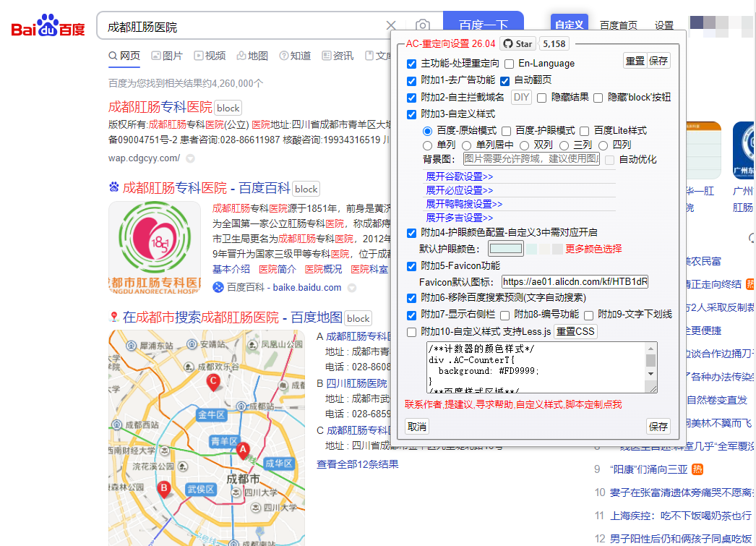Open 百度首页 link in the header

coord(619,25)
